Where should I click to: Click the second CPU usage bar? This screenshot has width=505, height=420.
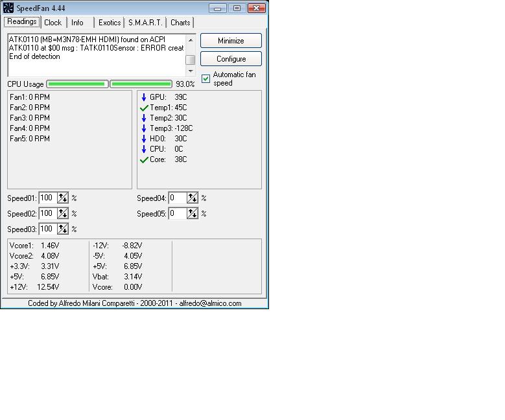pos(141,84)
